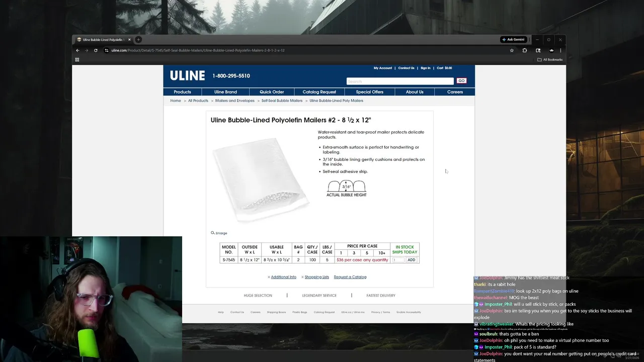644x362 pixels.
Task: Reload the Uline page
Action: (x=96, y=50)
